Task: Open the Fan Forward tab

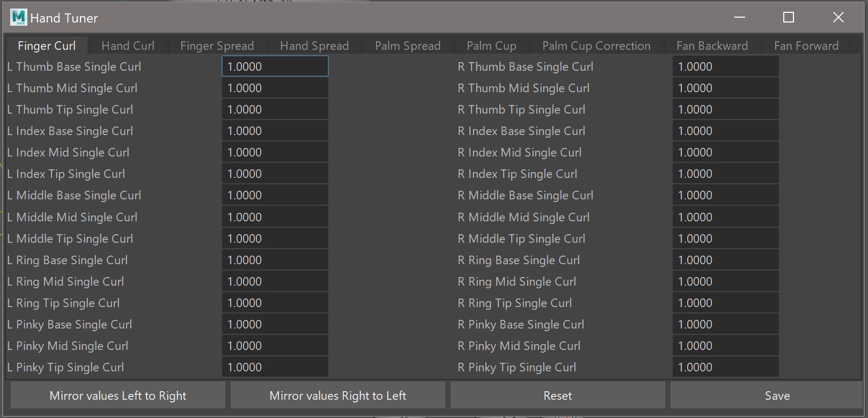Action: click(x=806, y=46)
